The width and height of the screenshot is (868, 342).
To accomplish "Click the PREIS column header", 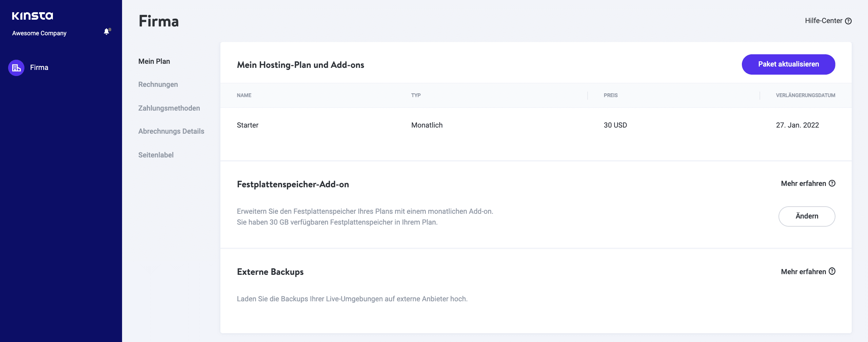I will 610,95.
